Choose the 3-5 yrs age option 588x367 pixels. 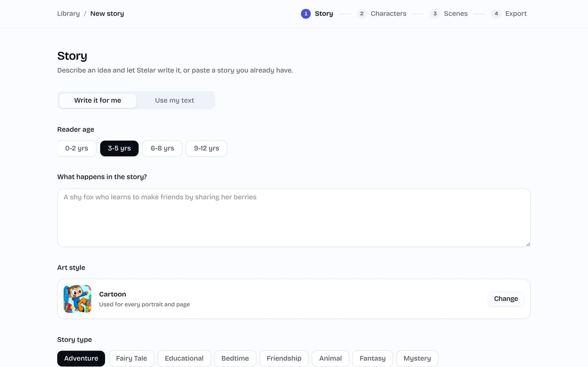pyautogui.click(x=119, y=148)
